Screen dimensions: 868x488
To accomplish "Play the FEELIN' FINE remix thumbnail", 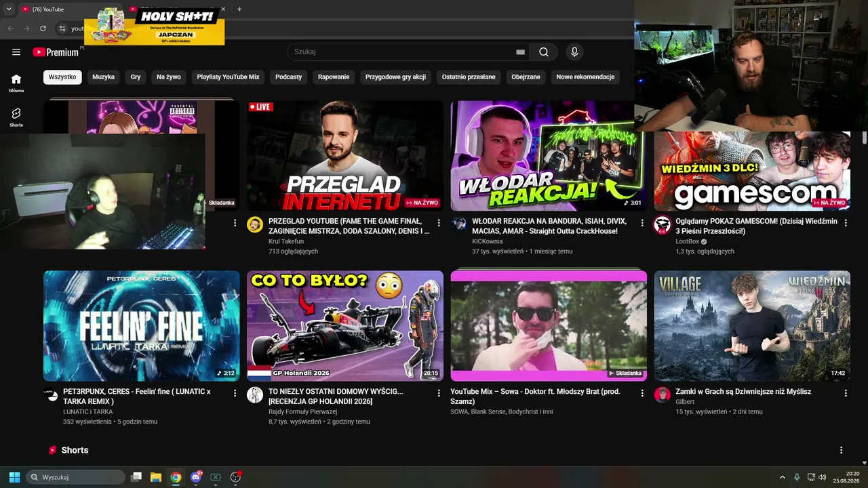I will 141,326.
